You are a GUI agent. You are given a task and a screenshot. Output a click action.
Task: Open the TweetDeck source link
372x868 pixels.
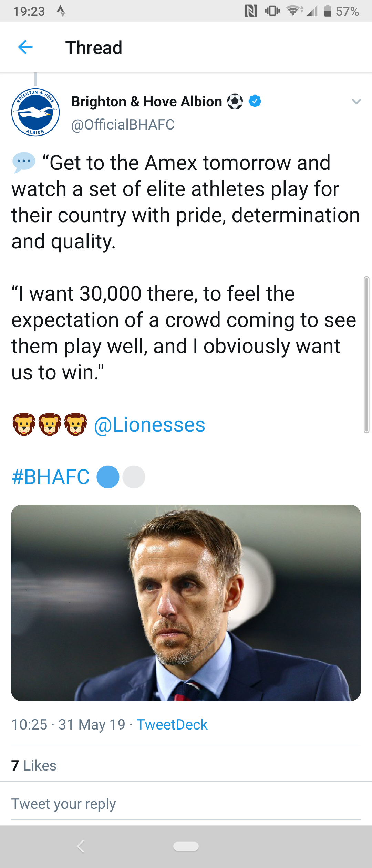click(172, 724)
